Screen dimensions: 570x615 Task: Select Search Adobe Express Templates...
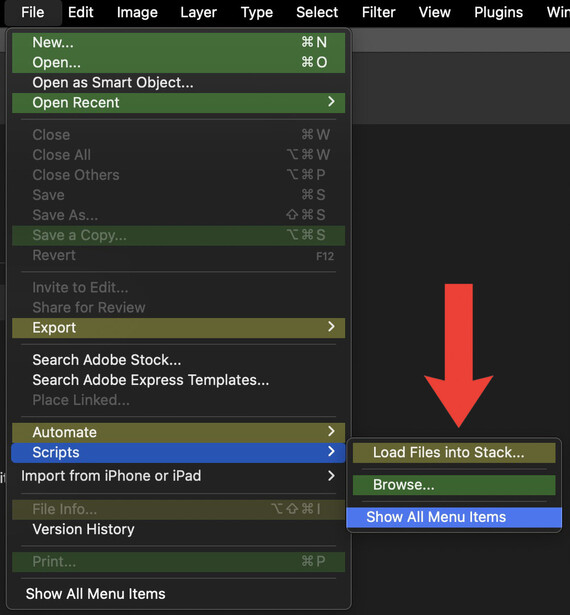[178, 380]
